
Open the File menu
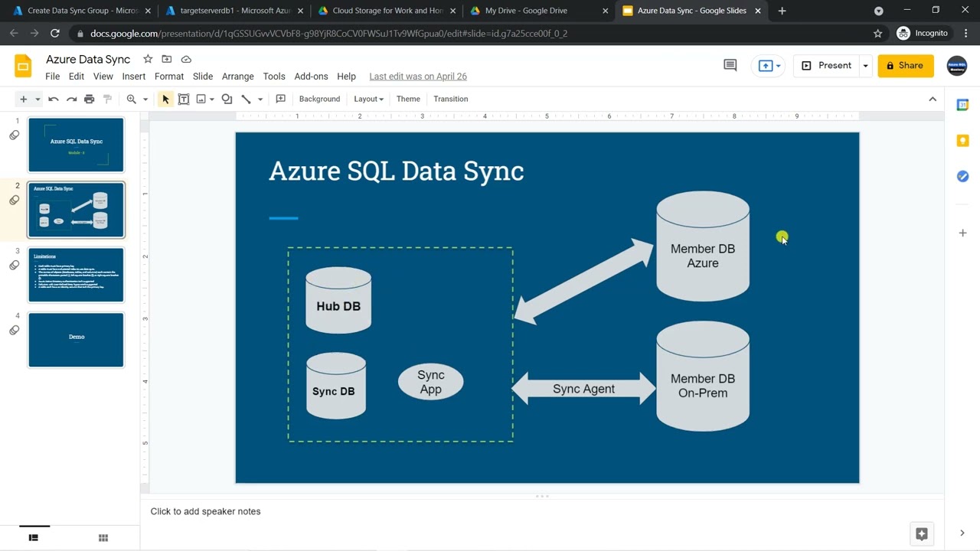[53, 77]
